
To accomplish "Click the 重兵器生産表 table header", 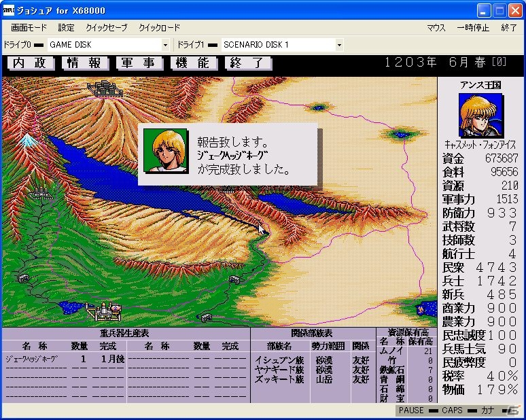I will click(x=124, y=333).
